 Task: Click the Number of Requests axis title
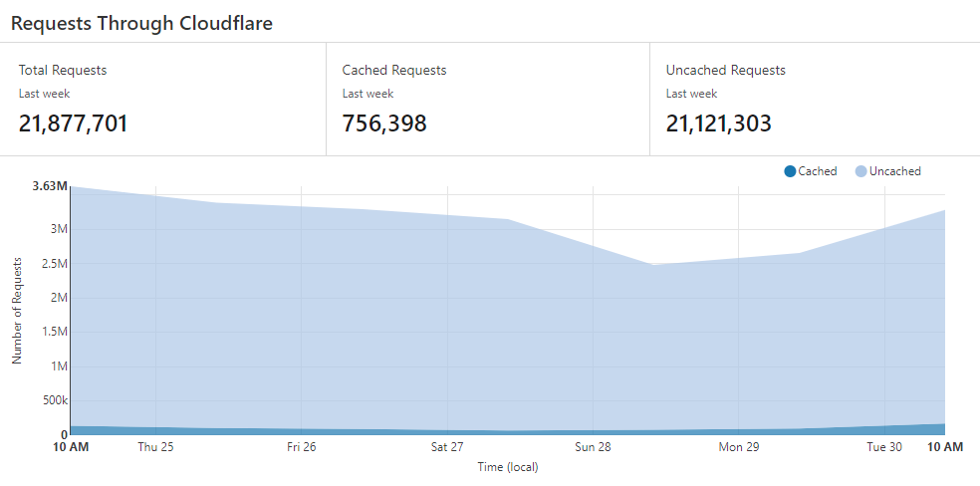point(17,309)
